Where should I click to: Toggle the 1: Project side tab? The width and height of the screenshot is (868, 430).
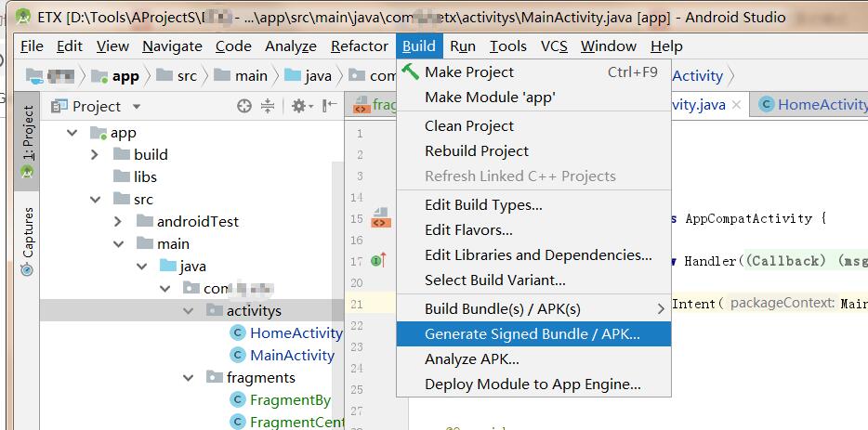(27, 141)
